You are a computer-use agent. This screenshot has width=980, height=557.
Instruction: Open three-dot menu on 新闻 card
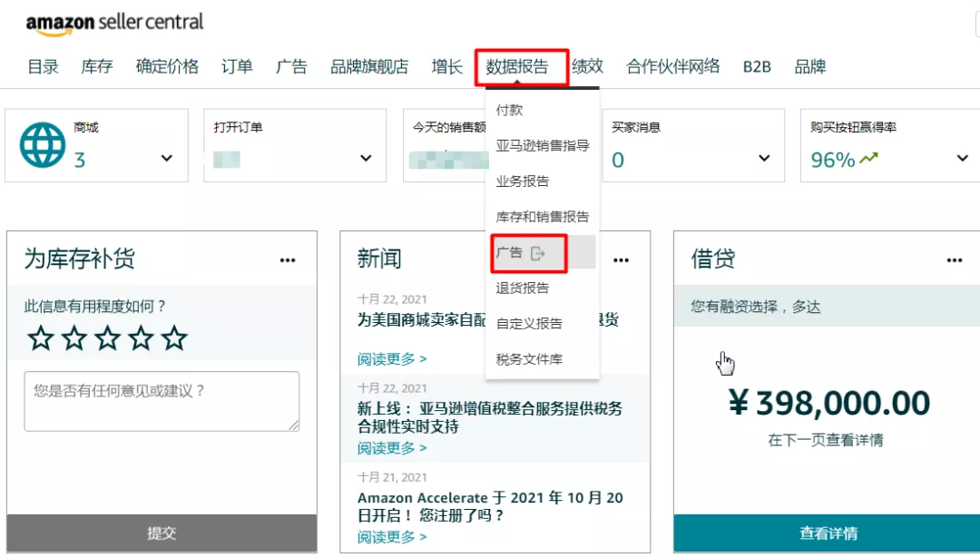pos(621,260)
